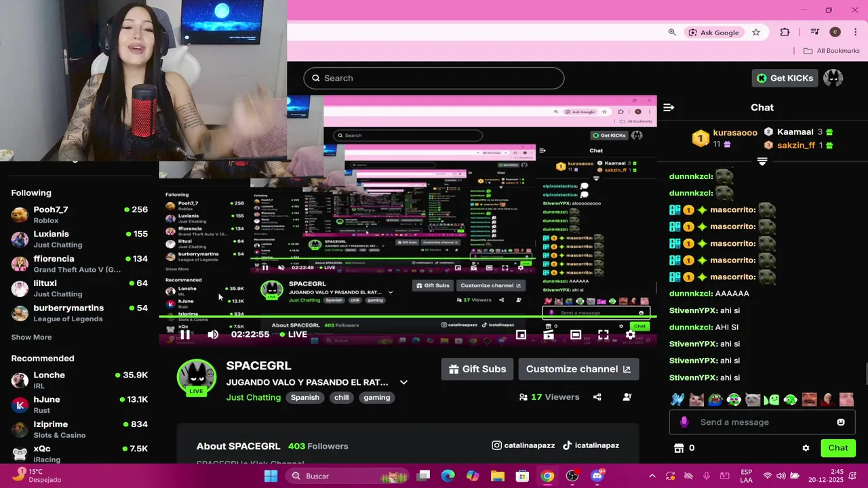The image size is (868, 488).
Task: Open Microsoft Edge from taskbar
Action: coord(448,476)
